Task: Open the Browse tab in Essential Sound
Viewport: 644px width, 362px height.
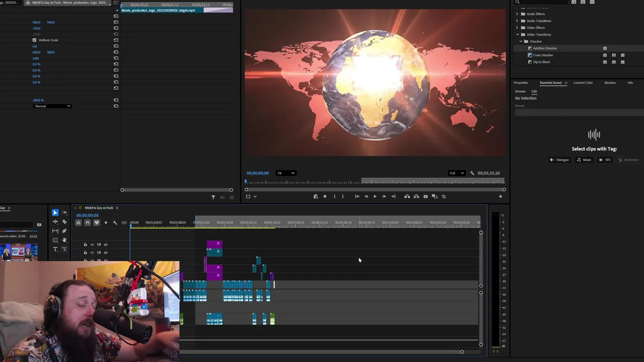Action: 520,92
